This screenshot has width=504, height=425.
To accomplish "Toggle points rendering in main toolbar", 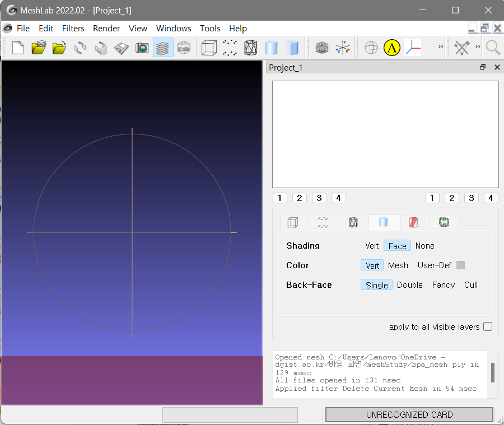I will coord(230,48).
